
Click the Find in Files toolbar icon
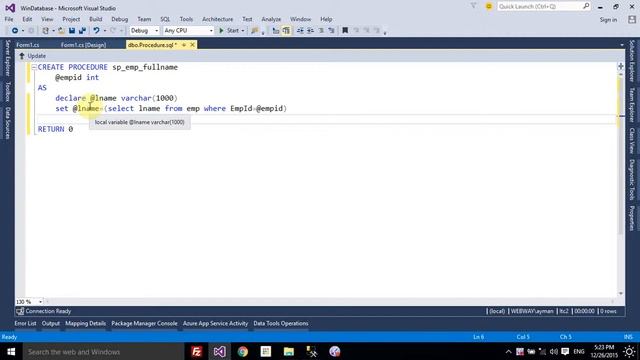click(255, 31)
